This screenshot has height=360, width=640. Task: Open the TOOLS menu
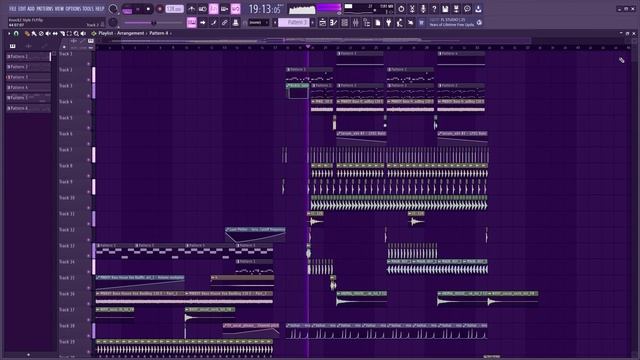click(88, 9)
